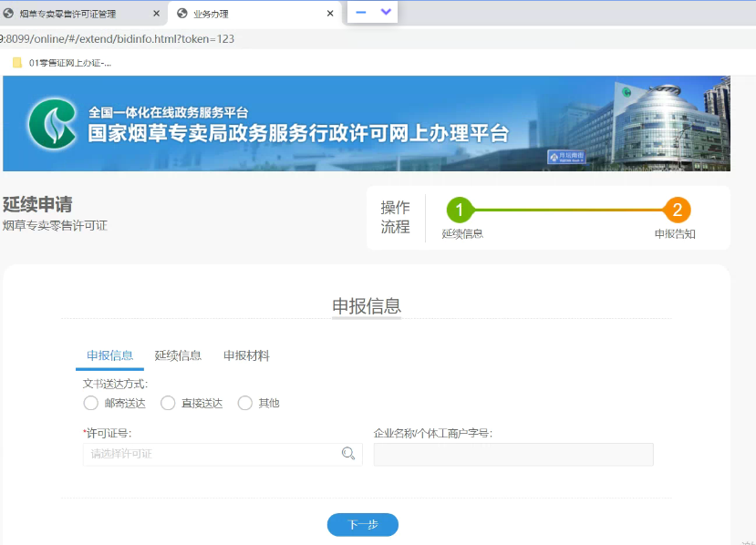756x545 pixels.
Task: Open the 申报材料 tab
Action: tap(246, 355)
